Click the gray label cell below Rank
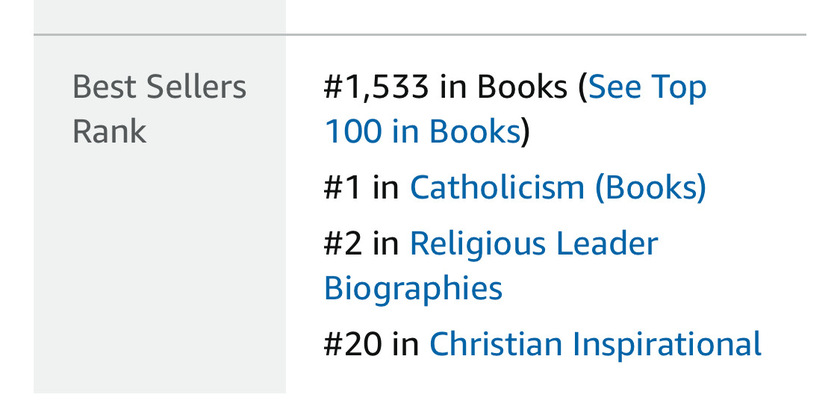This screenshot has height=418, width=840. click(159, 268)
